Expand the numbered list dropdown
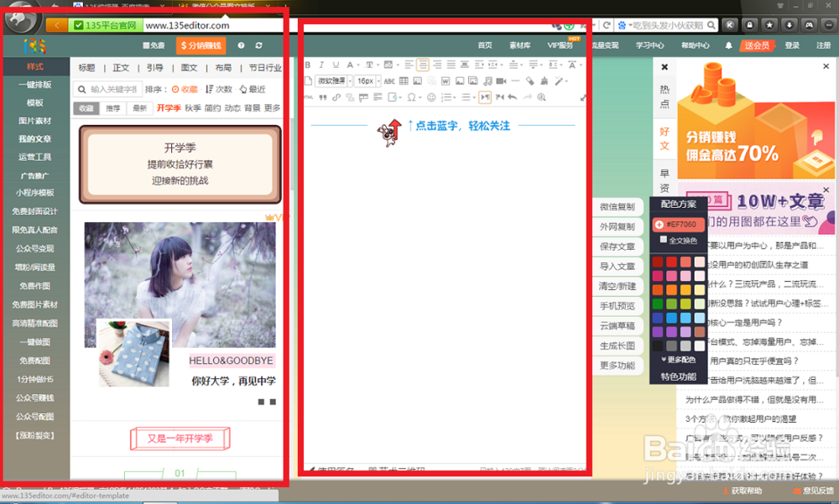The width and height of the screenshot is (839, 504). point(454,97)
